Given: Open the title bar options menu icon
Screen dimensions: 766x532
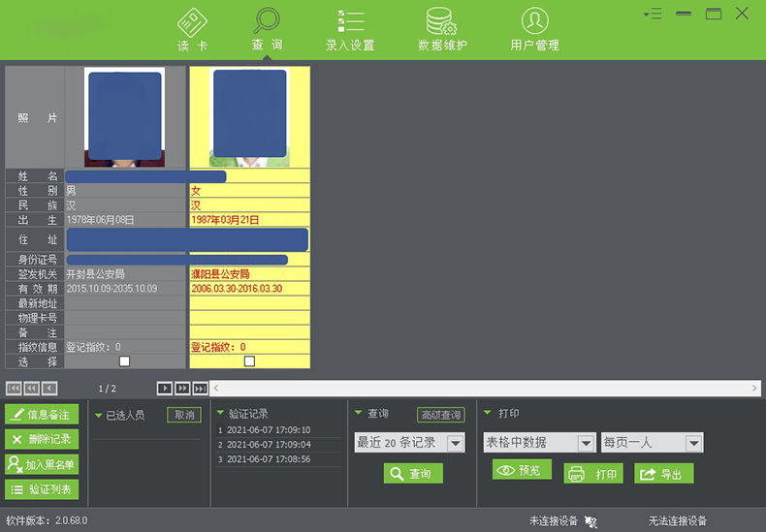Looking at the screenshot, I should click(652, 14).
